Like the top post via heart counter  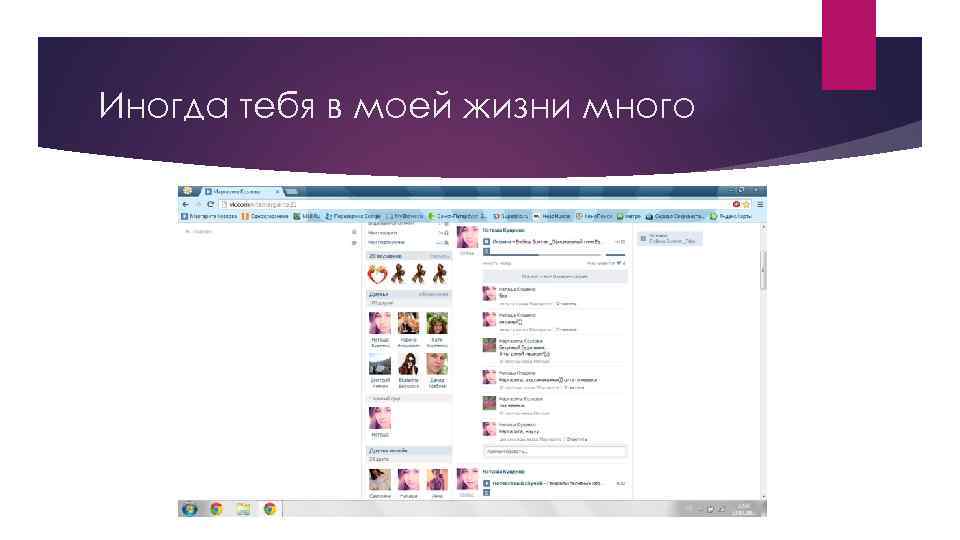[x=620, y=263]
